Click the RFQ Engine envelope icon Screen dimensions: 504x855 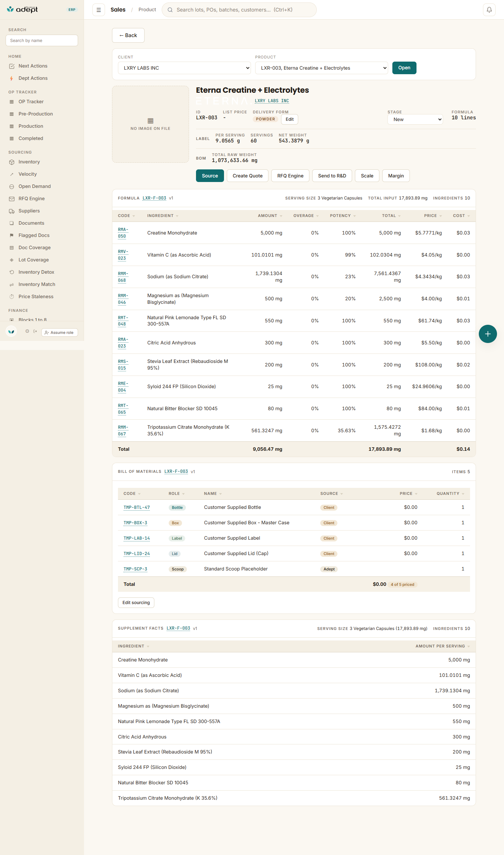pyautogui.click(x=12, y=199)
